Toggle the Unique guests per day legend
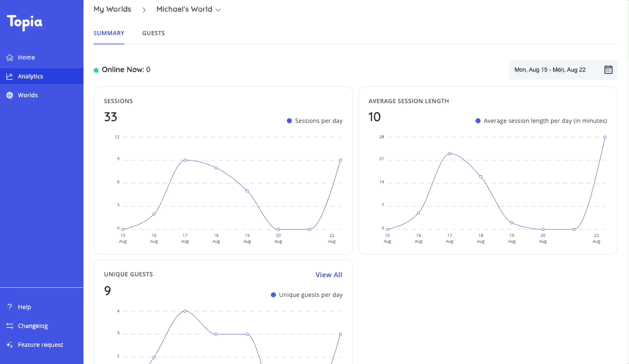 307,295
